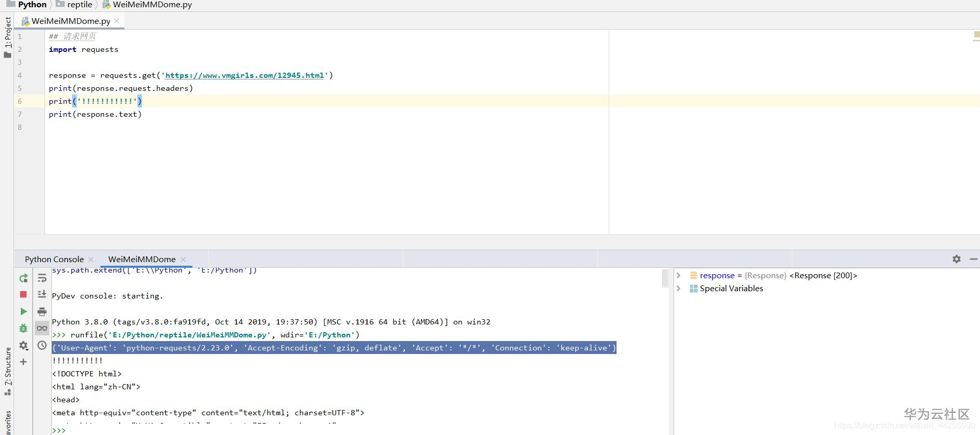This screenshot has width=980, height=435.
Task: Rerun the Python console
Action: click(x=23, y=278)
